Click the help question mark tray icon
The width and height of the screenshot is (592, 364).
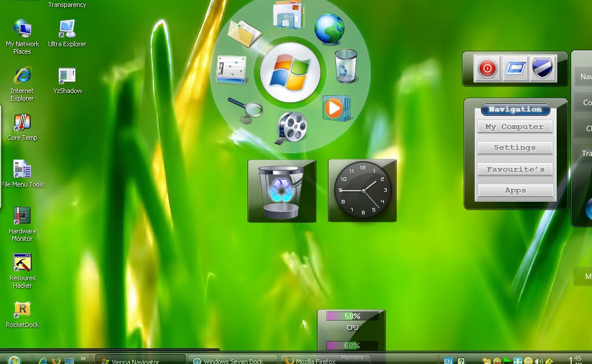461,361
